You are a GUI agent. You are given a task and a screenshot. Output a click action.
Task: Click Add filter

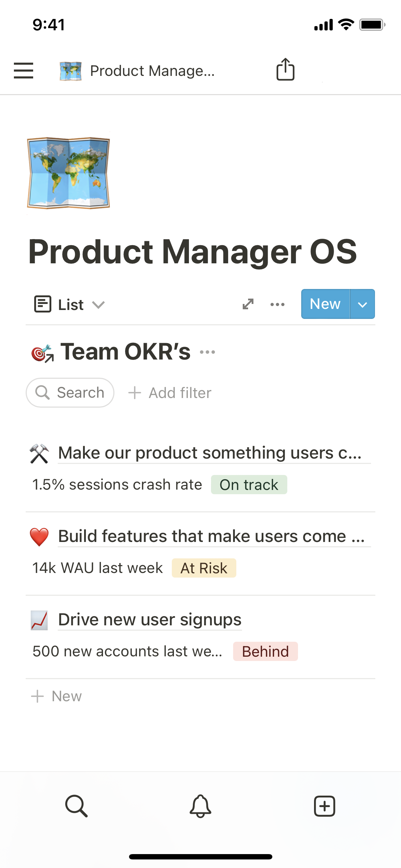point(170,393)
